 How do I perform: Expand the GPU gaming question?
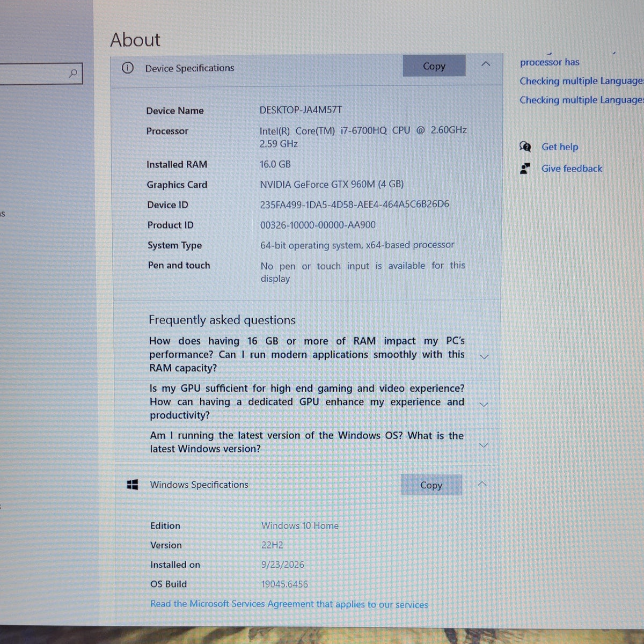[x=483, y=404]
